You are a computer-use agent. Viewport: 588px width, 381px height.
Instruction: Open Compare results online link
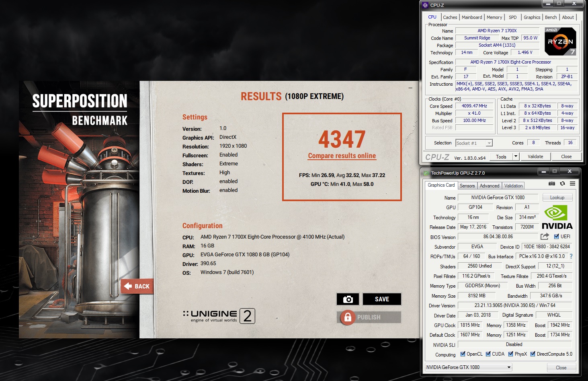[342, 156]
